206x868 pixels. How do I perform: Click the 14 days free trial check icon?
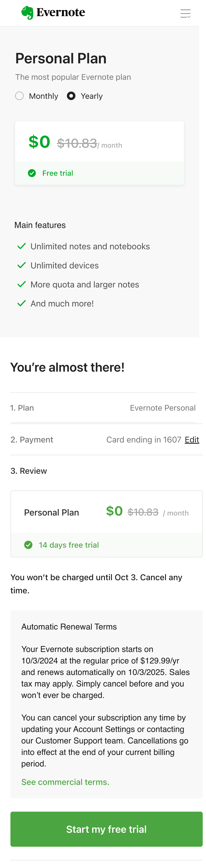tap(28, 545)
